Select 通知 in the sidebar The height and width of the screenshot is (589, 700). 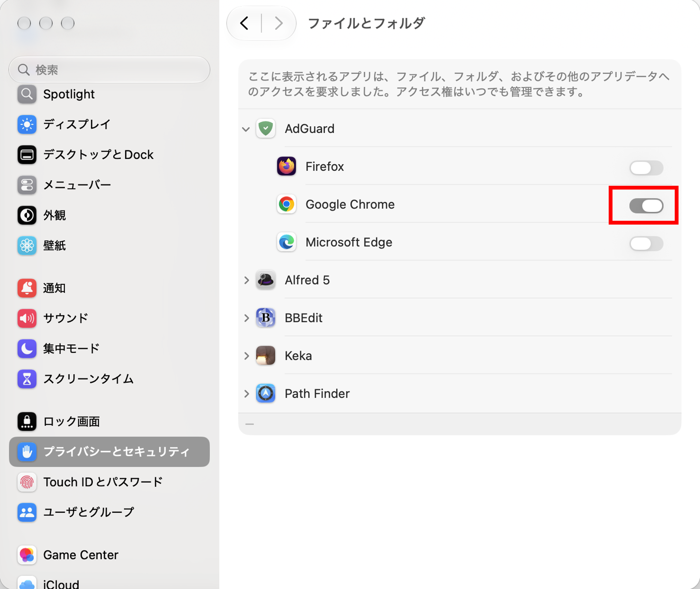tap(109, 288)
